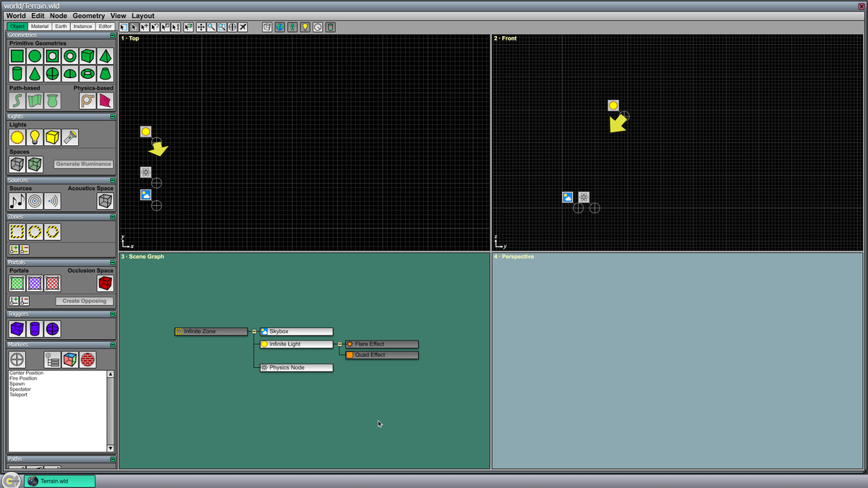The width and height of the screenshot is (868, 488).
Task: Collapse the Infinite Zone node subtree
Action: point(254,332)
